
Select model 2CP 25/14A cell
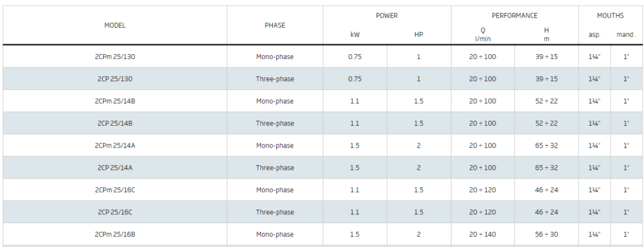[x=115, y=168]
